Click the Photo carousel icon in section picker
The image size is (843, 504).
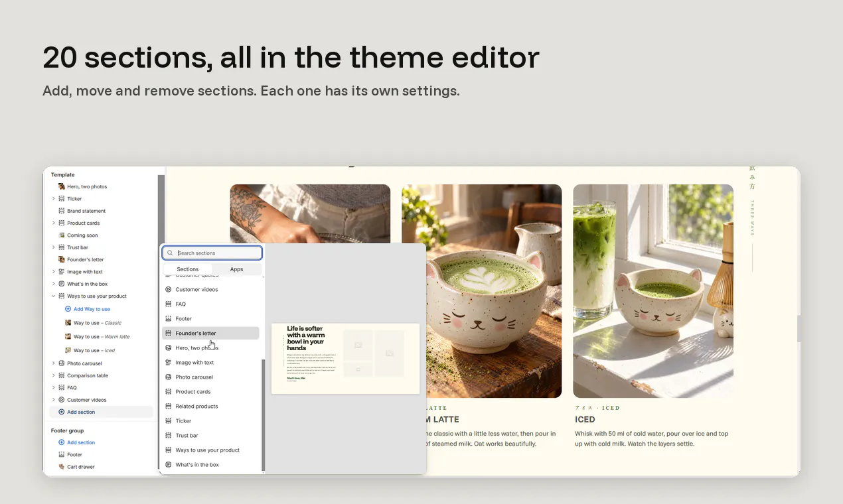(169, 377)
